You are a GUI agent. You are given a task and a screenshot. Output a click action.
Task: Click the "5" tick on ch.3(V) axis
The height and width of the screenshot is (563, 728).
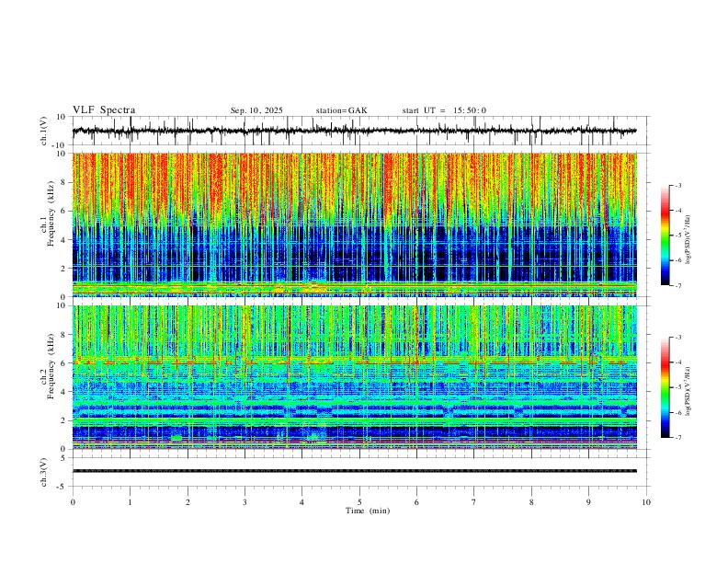coord(63,458)
